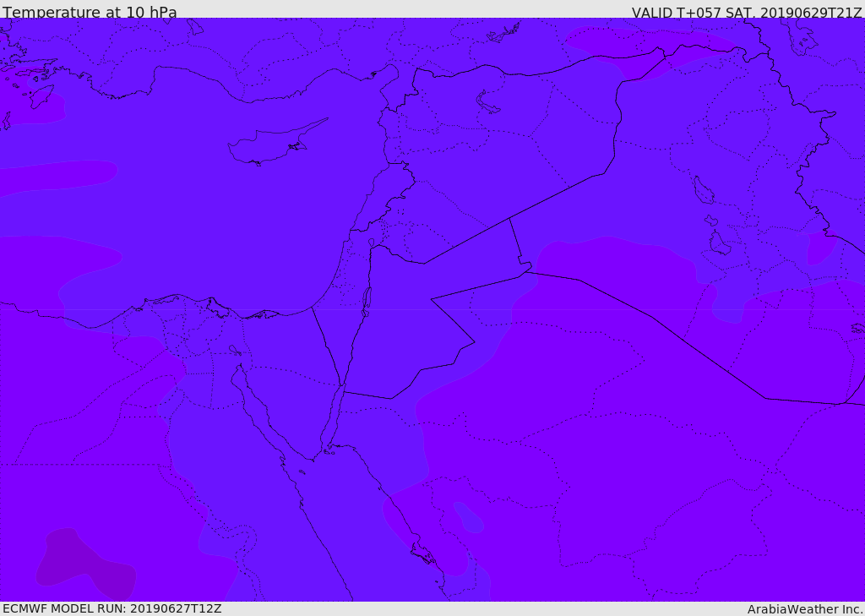The width and height of the screenshot is (865, 616).
Task: Click the island of Cyprus on map
Action: coord(270,145)
